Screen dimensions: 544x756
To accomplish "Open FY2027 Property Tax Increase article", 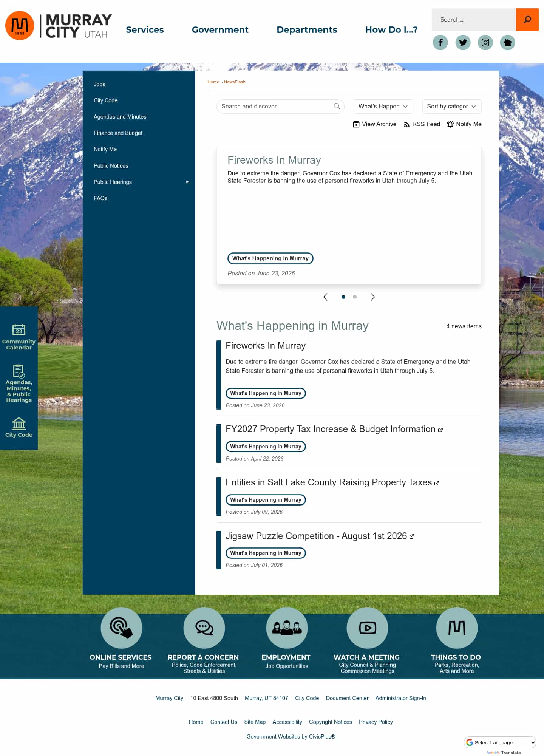I will [331, 429].
